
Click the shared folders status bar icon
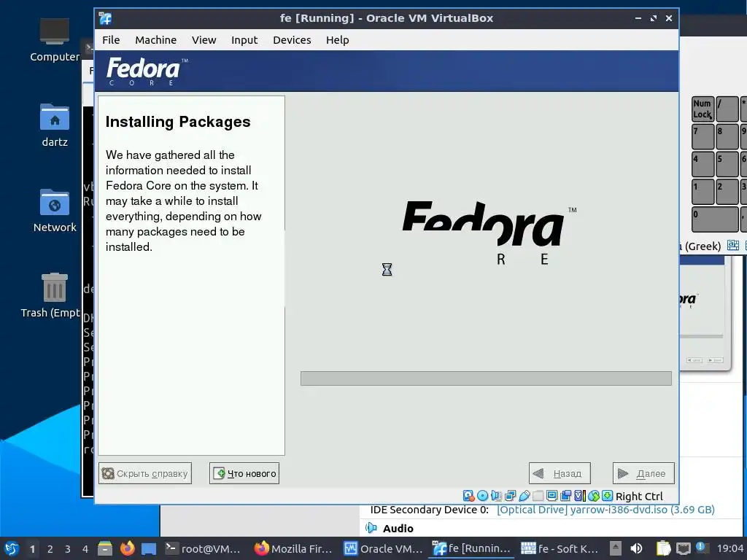[538, 496]
